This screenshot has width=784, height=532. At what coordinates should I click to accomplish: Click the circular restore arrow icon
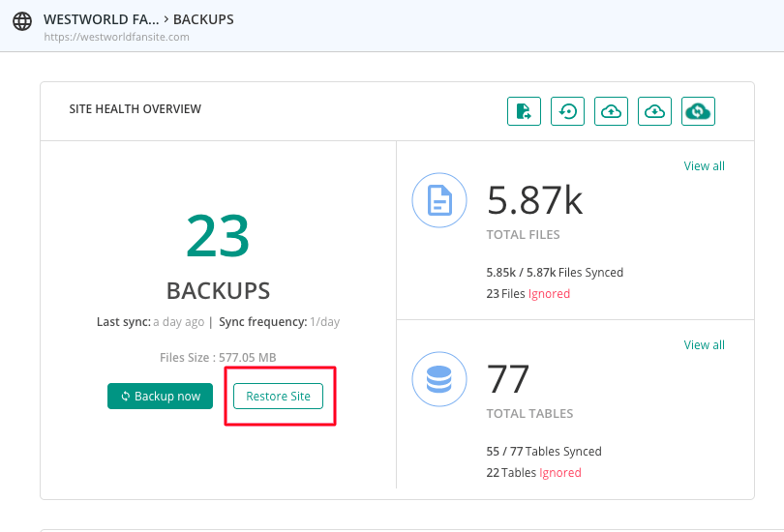(567, 111)
